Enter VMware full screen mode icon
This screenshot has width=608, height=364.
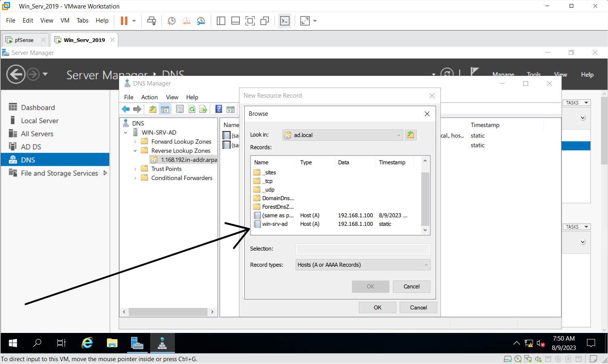coord(250,21)
